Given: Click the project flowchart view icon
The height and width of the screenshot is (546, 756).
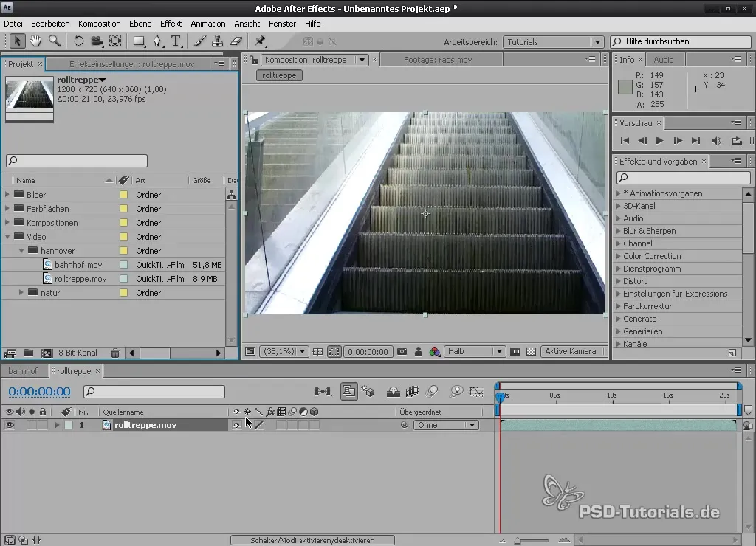Looking at the screenshot, I should [x=231, y=195].
